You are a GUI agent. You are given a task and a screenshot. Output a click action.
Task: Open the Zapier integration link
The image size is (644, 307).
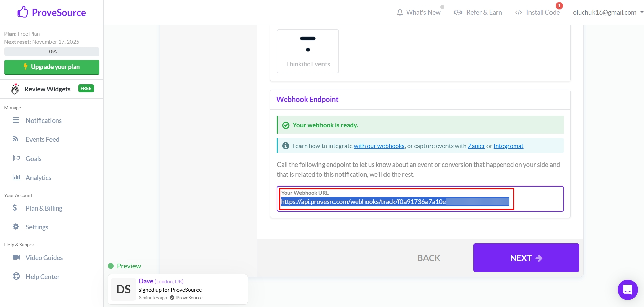(476, 146)
